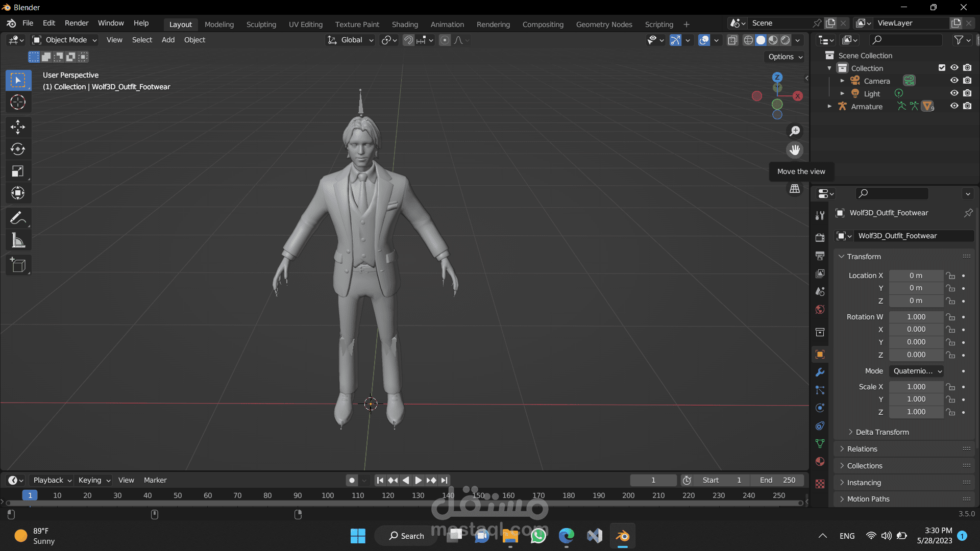
Task: Expand the Delta Transform panel
Action: coord(881,432)
